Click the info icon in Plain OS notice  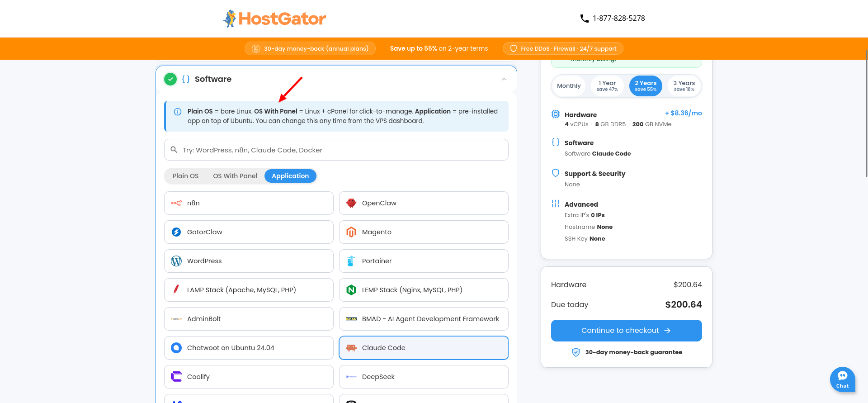pos(178,112)
